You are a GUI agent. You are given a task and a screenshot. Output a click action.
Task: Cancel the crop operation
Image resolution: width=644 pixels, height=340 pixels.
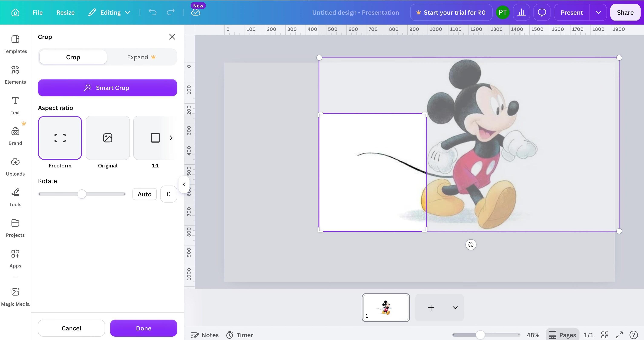pyautogui.click(x=72, y=328)
